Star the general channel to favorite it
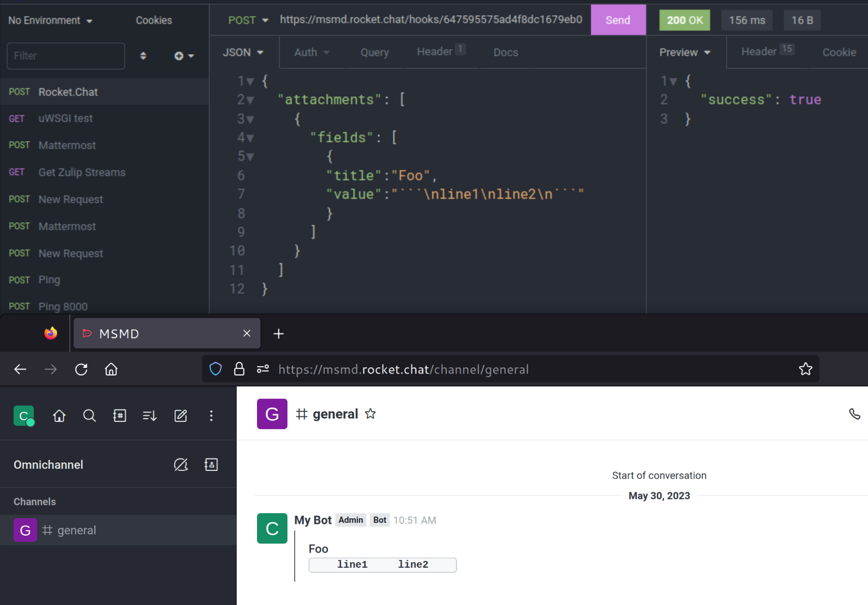The image size is (868, 605). [x=370, y=413]
